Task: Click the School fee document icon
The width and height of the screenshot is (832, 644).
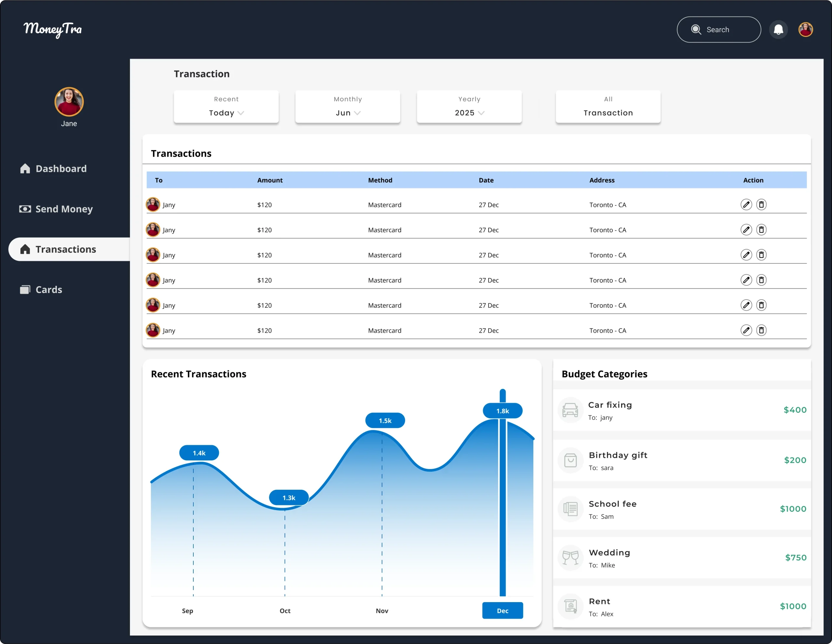Action: (x=570, y=509)
